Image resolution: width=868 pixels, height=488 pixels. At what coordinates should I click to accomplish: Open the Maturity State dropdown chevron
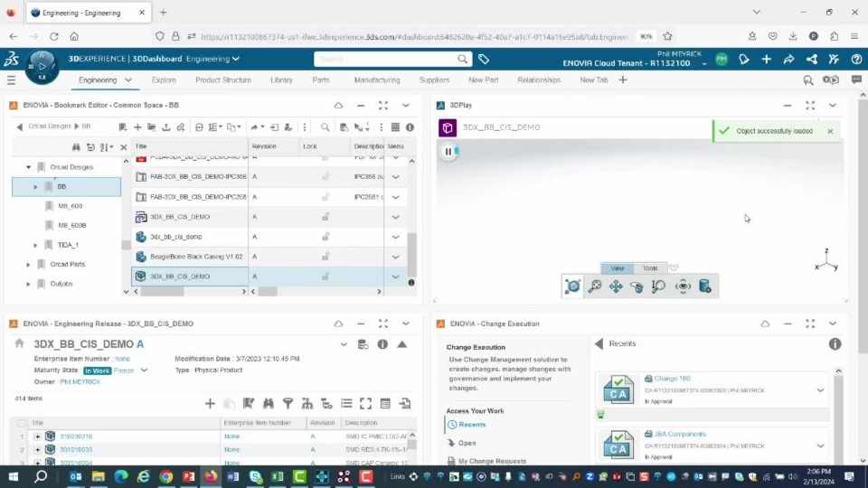tap(144, 371)
